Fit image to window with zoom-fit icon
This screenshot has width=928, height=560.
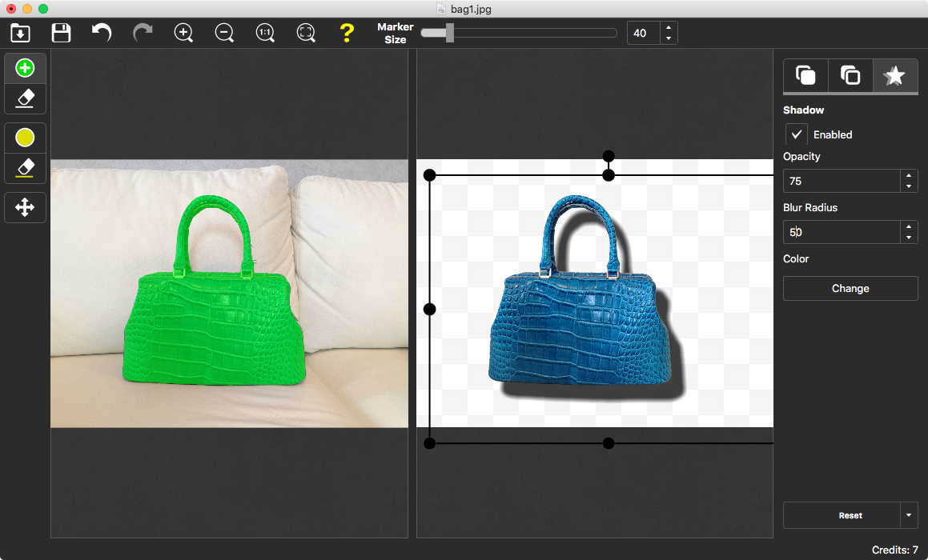pos(306,33)
